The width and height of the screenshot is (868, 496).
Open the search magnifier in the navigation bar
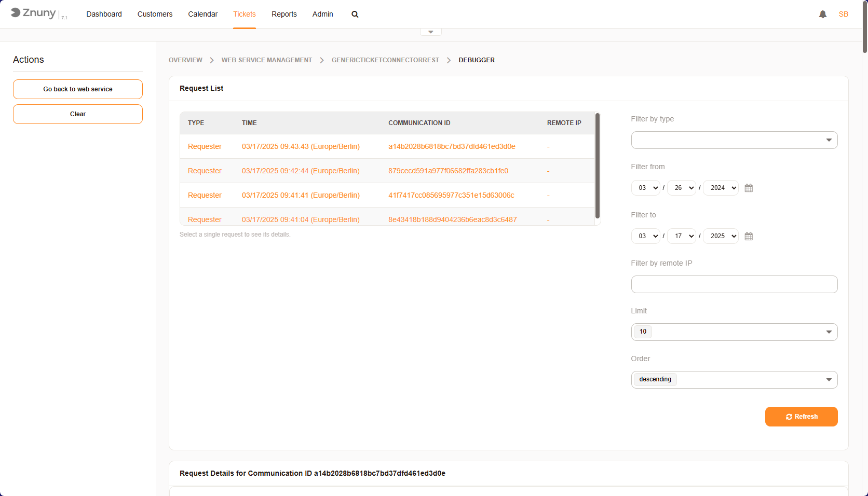(x=355, y=14)
